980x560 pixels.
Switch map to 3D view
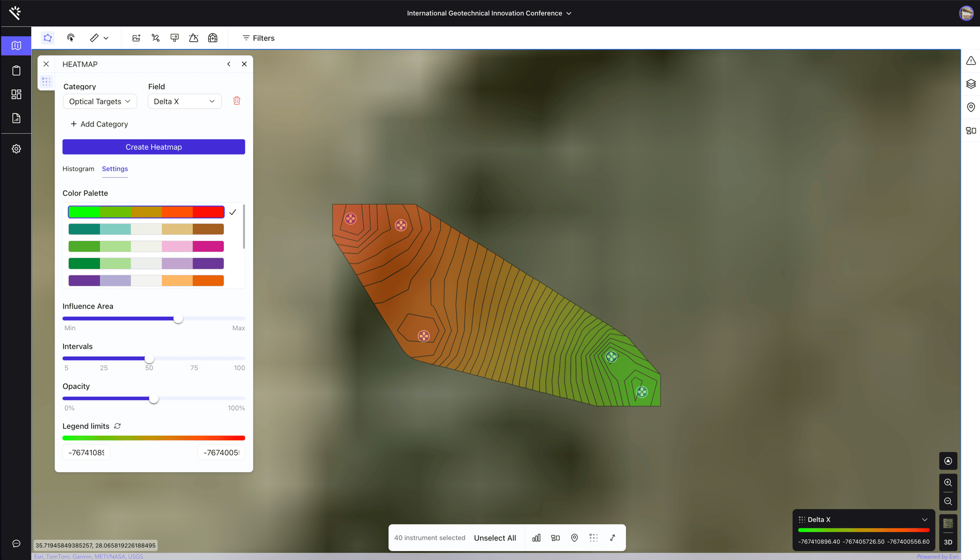tap(948, 542)
